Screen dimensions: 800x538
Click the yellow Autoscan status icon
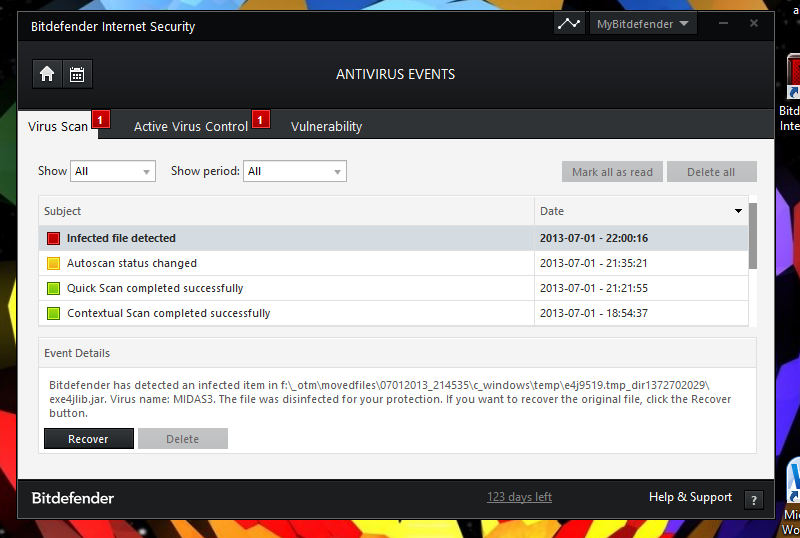(x=54, y=264)
